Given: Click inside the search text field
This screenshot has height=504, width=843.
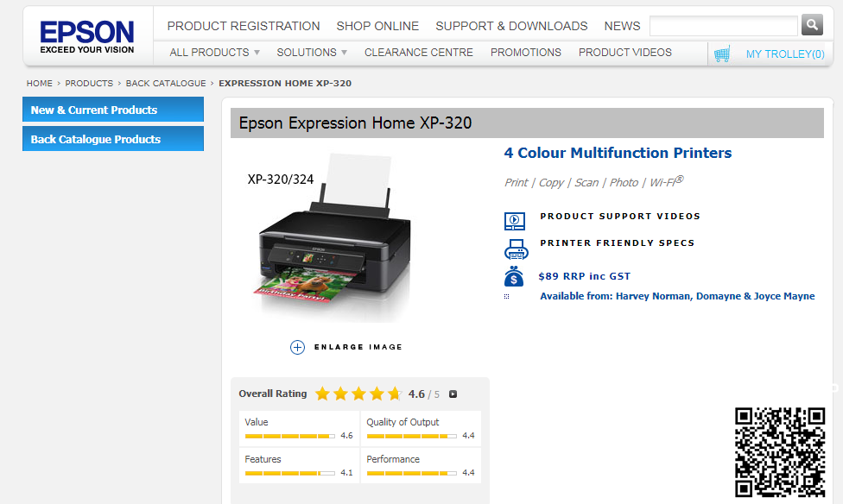Looking at the screenshot, I should 723,26.
